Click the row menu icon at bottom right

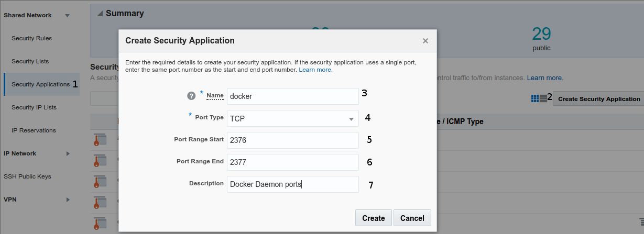[x=641, y=221]
